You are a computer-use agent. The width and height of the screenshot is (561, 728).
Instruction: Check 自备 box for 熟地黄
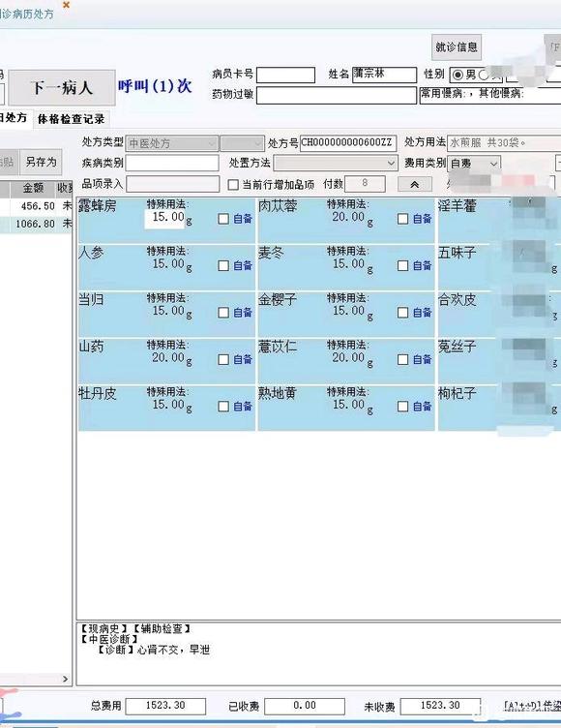(402, 407)
